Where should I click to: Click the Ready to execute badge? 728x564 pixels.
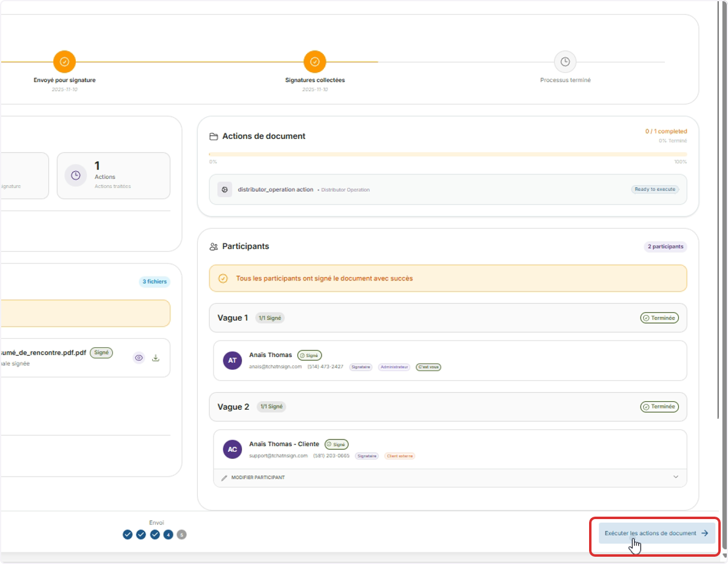pos(655,189)
